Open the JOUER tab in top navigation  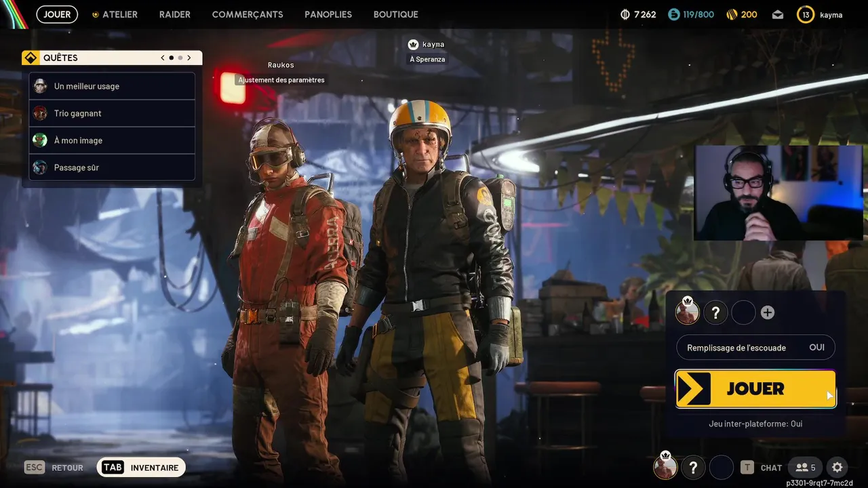(x=57, y=14)
